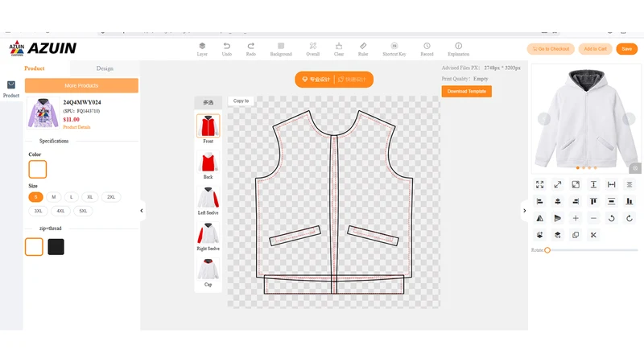The width and height of the screenshot is (644, 362).
Task: Select size XL
Action: click(90, 197)
